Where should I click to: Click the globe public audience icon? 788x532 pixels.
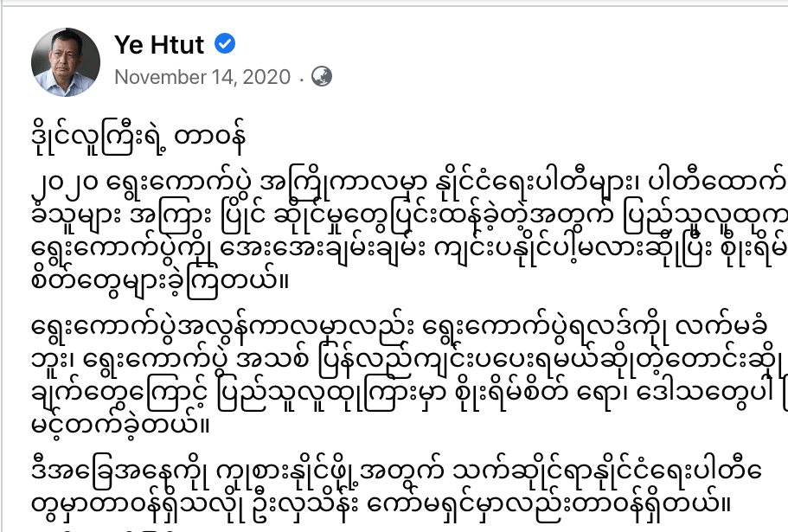click(321, 76)
